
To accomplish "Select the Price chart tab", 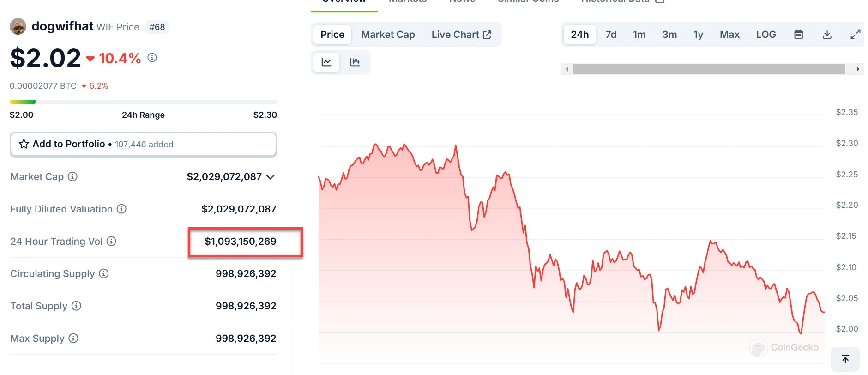I will tap(332, 35).
